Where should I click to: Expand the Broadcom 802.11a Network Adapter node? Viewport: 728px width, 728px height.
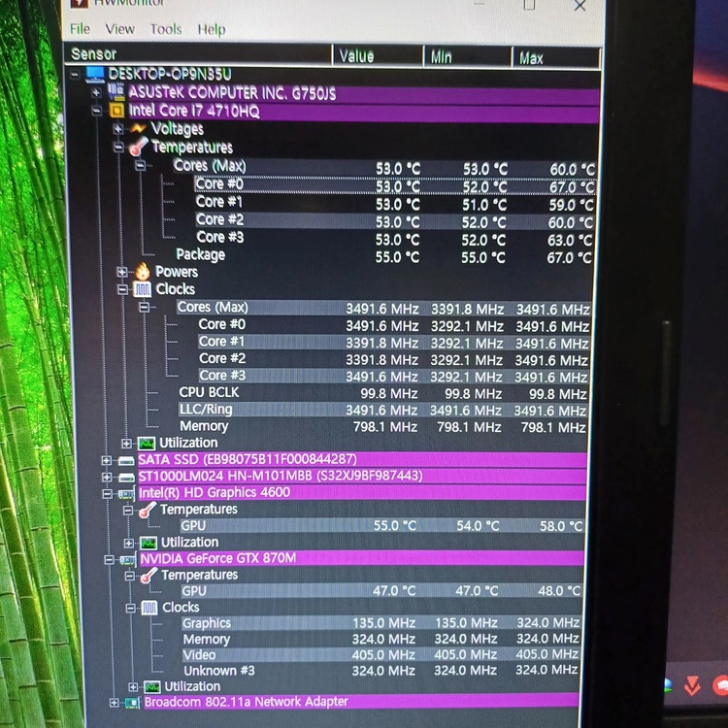click(x=114, y=703)
